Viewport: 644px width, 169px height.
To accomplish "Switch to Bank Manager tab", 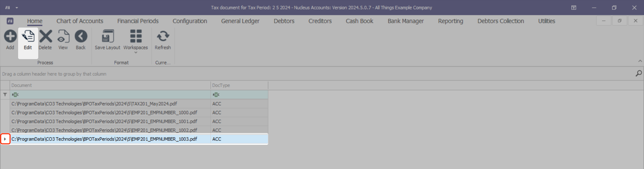I will pyautogui.click(x=406, y=21).
